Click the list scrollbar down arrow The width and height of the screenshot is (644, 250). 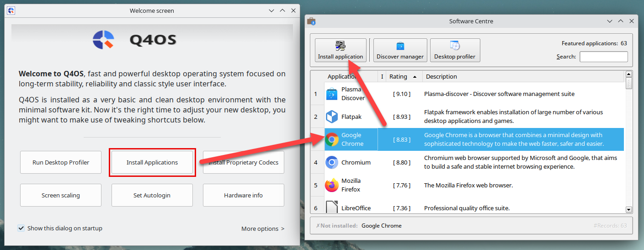click(628, 209)
